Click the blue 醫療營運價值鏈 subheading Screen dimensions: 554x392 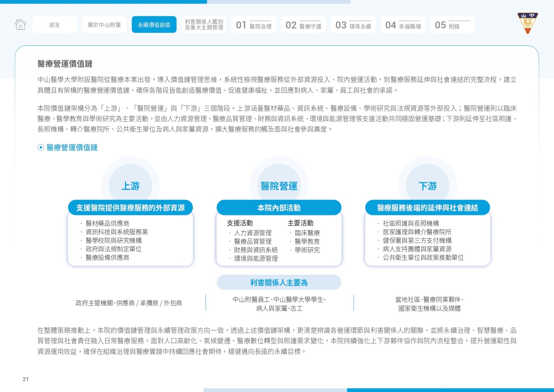click(x=72, y=148)
